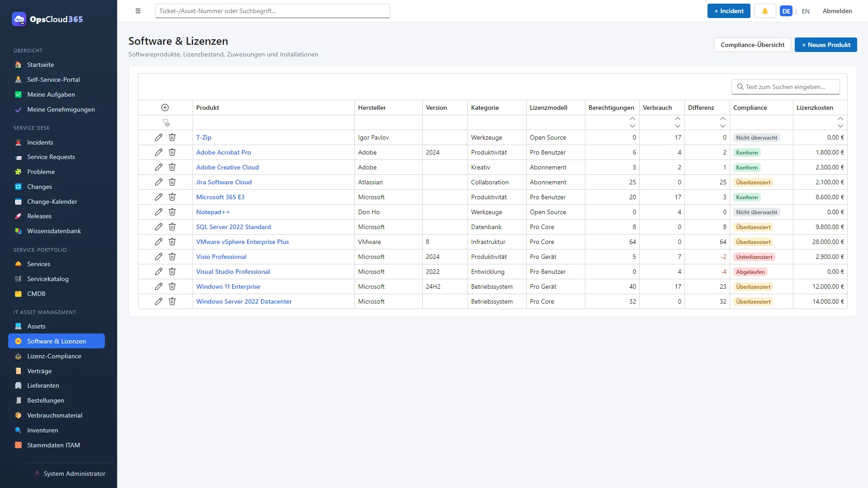The image size is (868, 488).
Task: Toggle the hamburger sidebar menu
Action: pos(138,11)
